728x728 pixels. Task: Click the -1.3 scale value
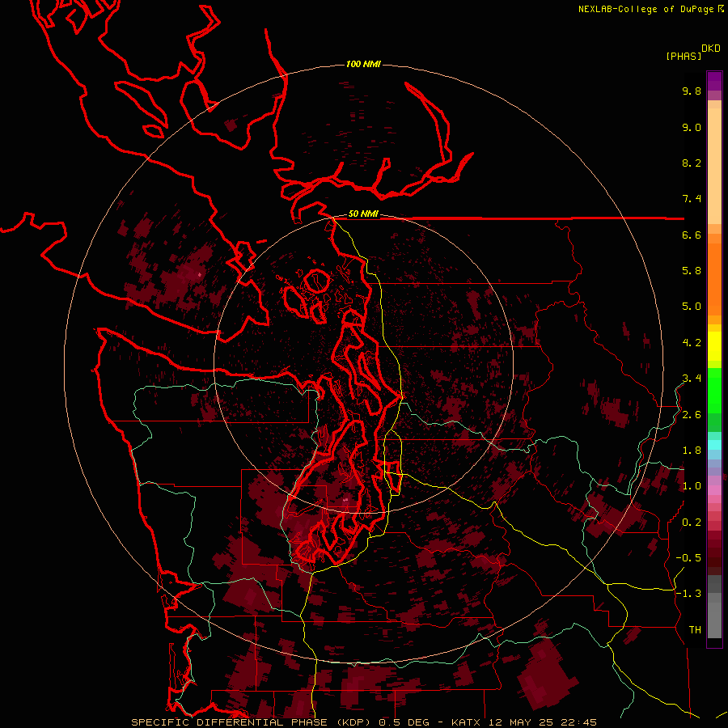click(x=688, y=594)
